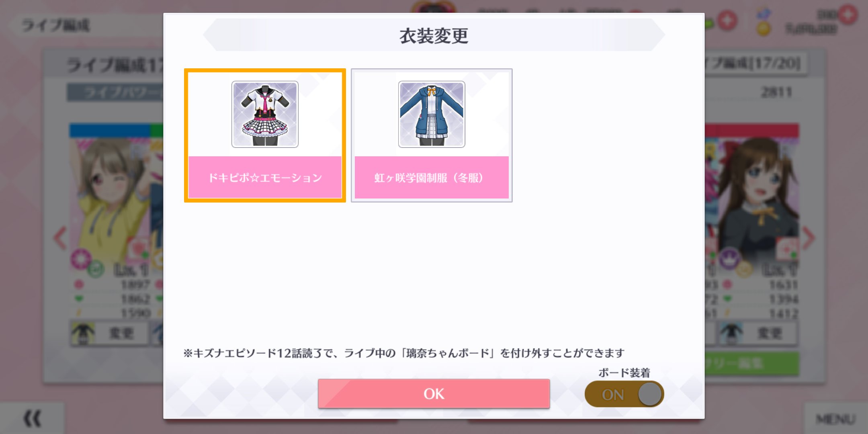This screenshot has height=434, width=868.
Task: Tap the red plus icon at far top right
Action: (x=848, y=15)
